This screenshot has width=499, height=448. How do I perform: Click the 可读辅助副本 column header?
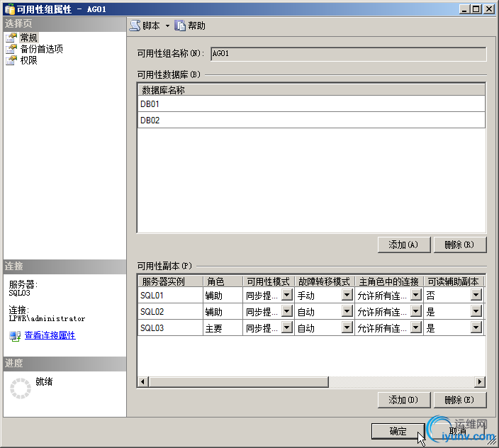click(454, 281)
